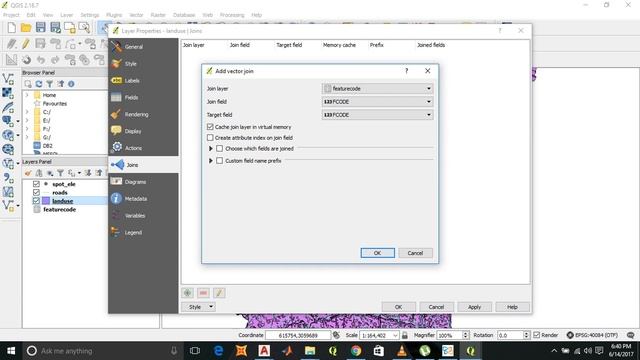Open the Fields properties section

click(x=143, y=98)
